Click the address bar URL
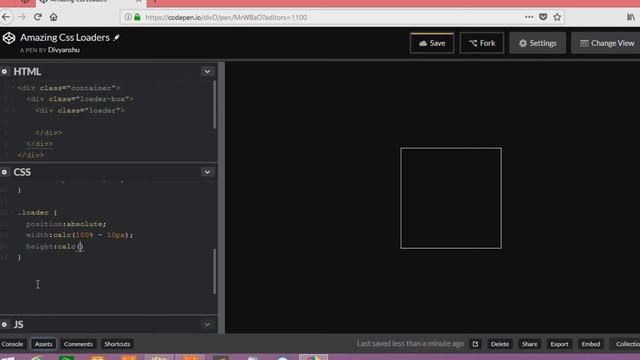Screen dimensions: 640x360 pyautogui.click(x=226, y=18)
